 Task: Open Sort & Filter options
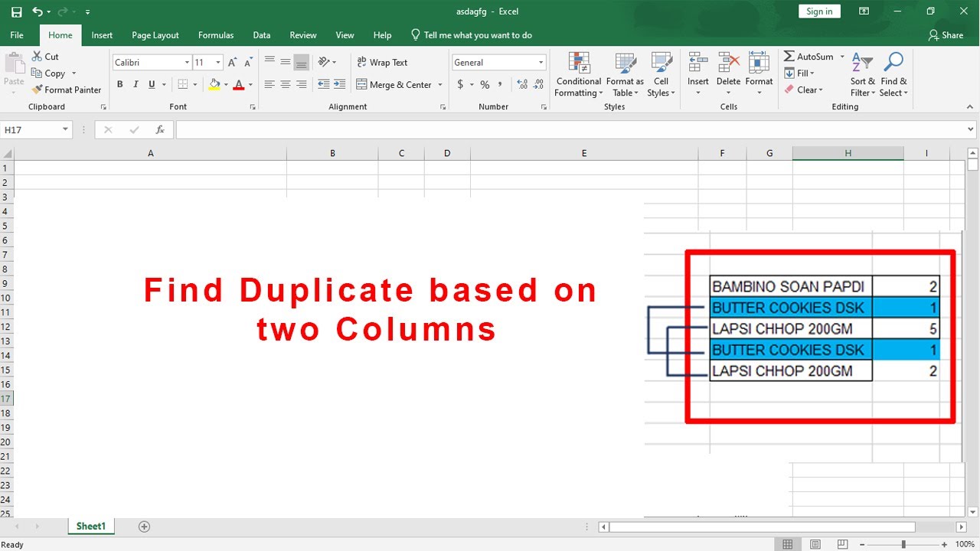(863, 75)
